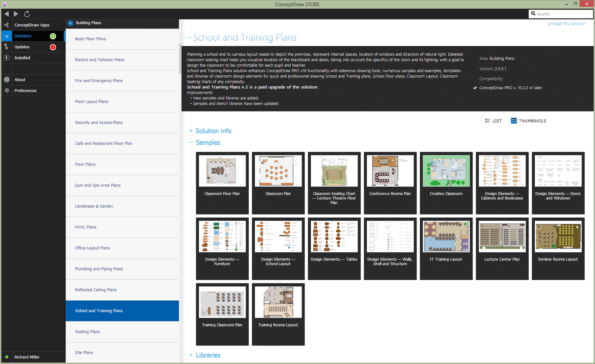Click the Solutions cart icon
595x364 pixels.
(6, 36)
